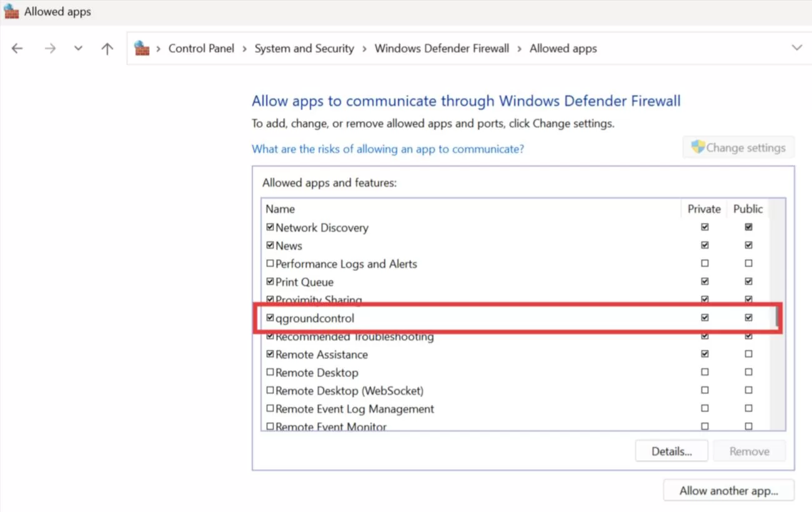
Task: Toggle News Public checkbox
Action: [x=748, y=245]
